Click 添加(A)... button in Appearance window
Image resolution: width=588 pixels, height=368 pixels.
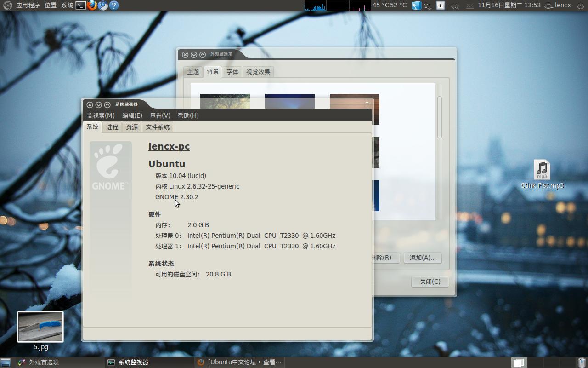423,258
